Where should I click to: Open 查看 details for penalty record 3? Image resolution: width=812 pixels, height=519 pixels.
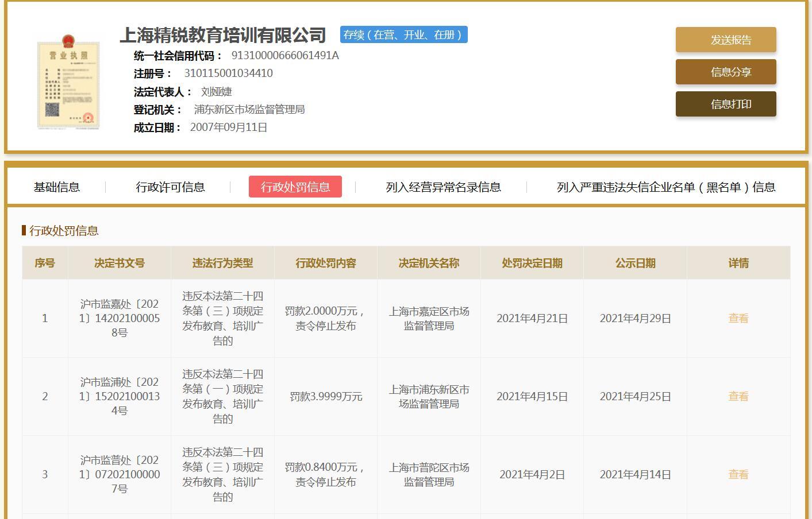[738, 474]
